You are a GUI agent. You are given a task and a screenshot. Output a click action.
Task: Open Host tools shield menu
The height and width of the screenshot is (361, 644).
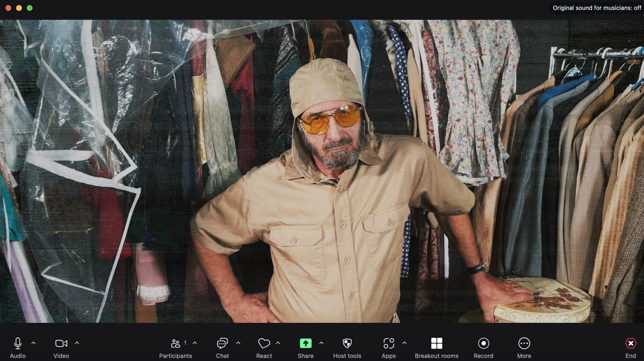pyautogui.click(x=347, y=343)
